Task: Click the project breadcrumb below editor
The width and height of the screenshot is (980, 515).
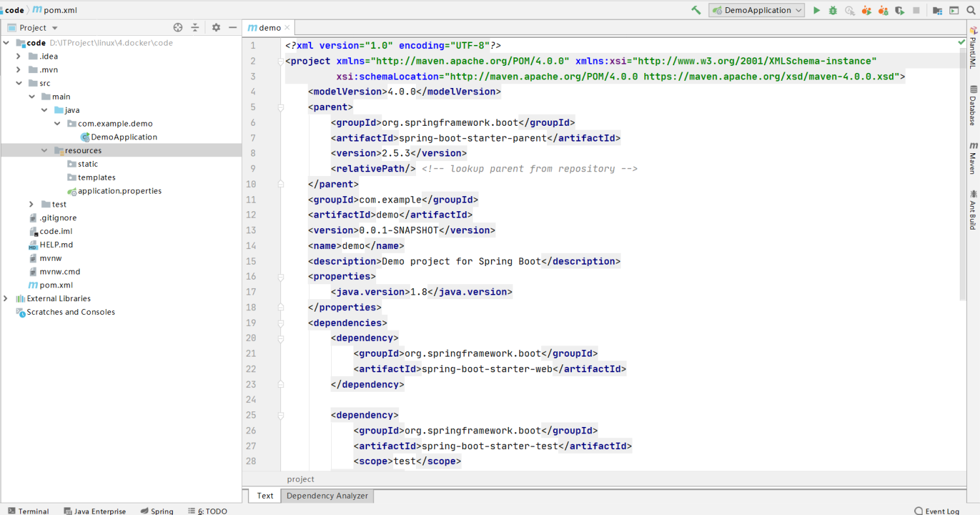Action: tap(301, 479)
